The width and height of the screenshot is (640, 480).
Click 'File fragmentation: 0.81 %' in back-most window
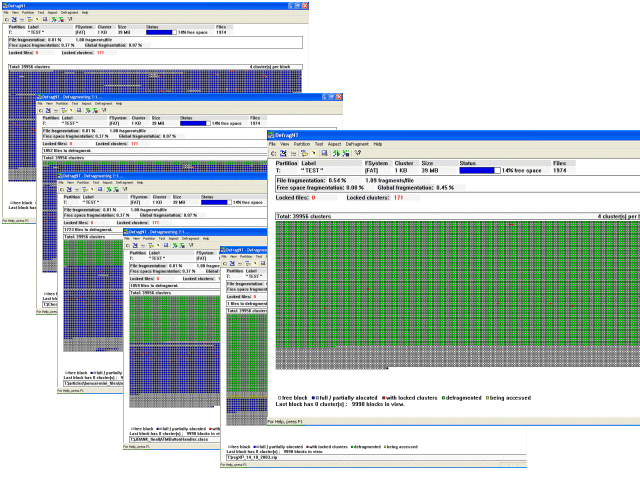point(35,40)
